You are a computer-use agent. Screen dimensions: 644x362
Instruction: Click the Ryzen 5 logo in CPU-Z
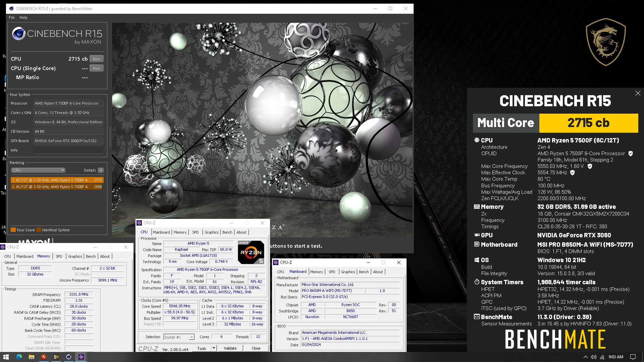251,252
